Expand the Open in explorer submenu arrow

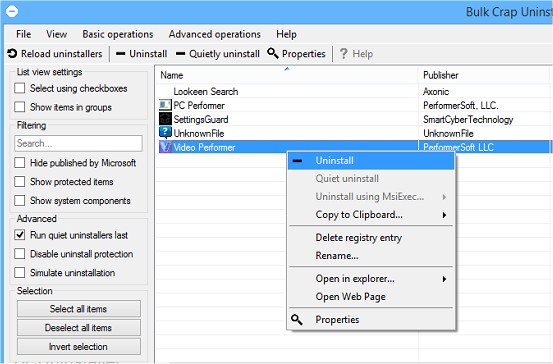(x=444, y=279)
